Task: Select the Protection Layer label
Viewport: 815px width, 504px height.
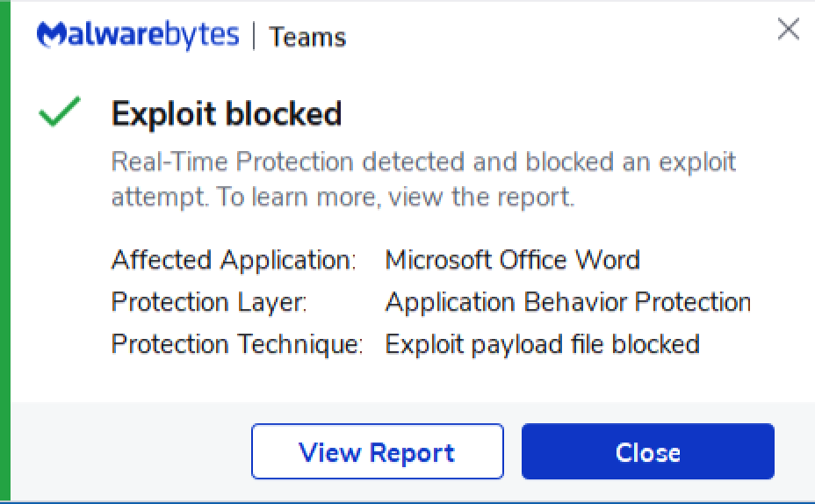Action: [x=209, y=302]
